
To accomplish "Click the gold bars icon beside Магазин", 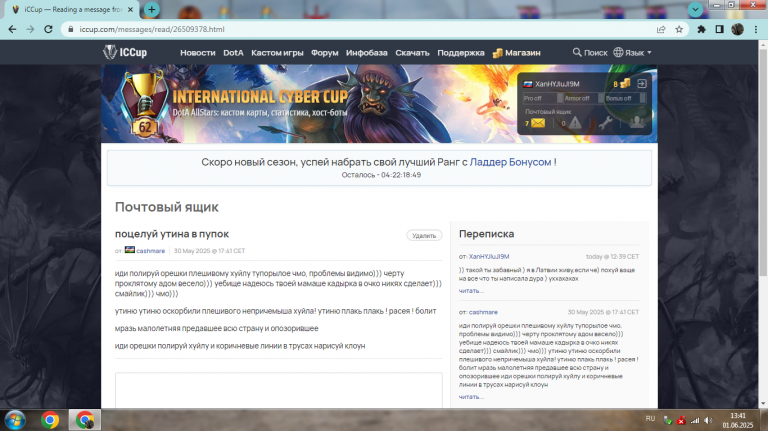I will point(498,53).
